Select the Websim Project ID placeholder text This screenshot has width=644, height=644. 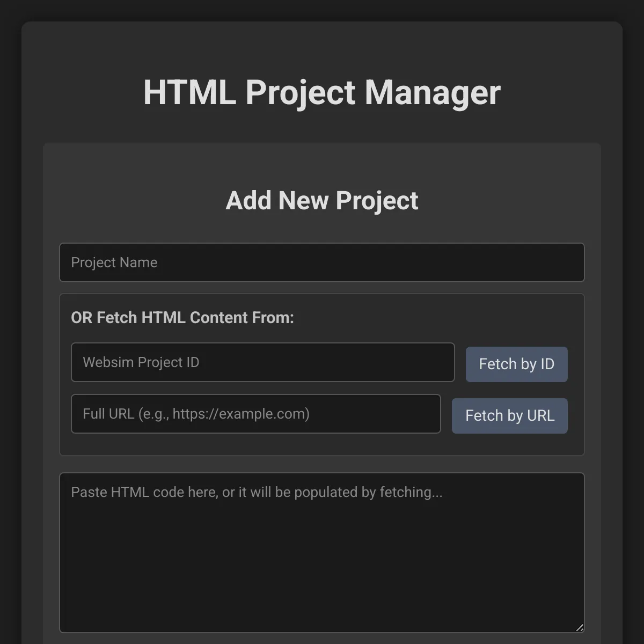click(141, 362)
